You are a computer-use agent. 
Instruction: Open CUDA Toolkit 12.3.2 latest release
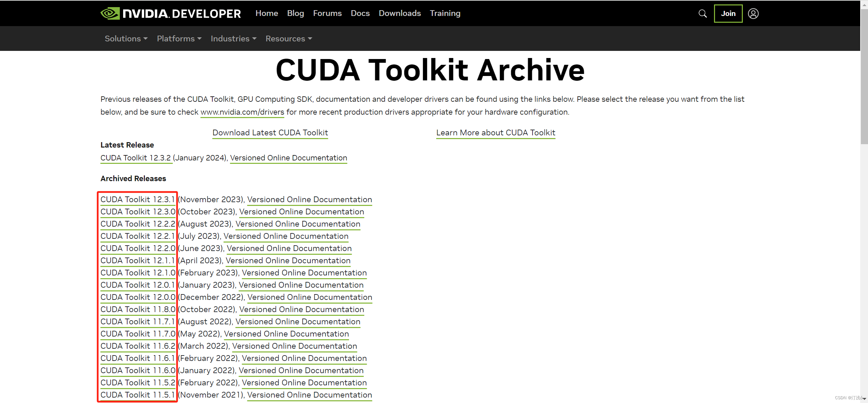136,158
